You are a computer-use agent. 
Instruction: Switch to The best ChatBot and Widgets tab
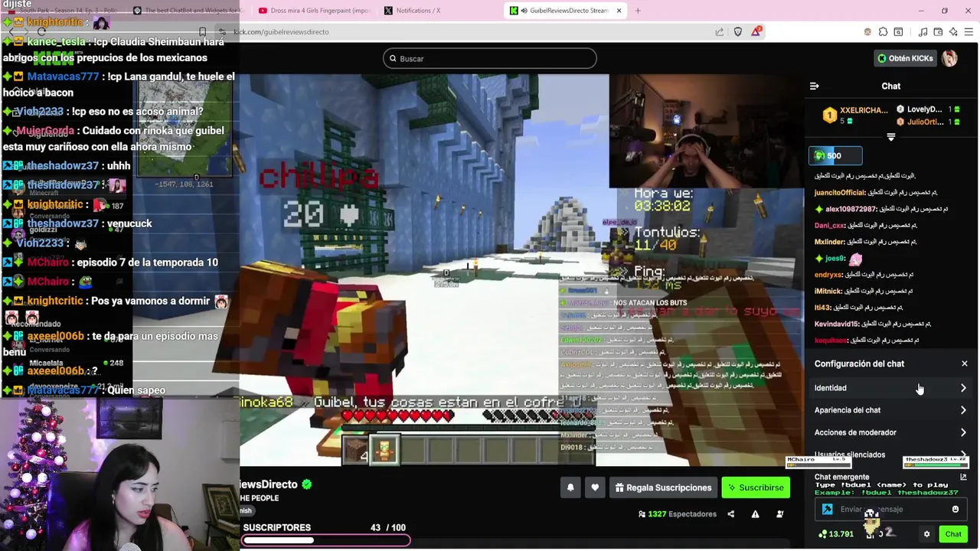[x=188, y=11]
